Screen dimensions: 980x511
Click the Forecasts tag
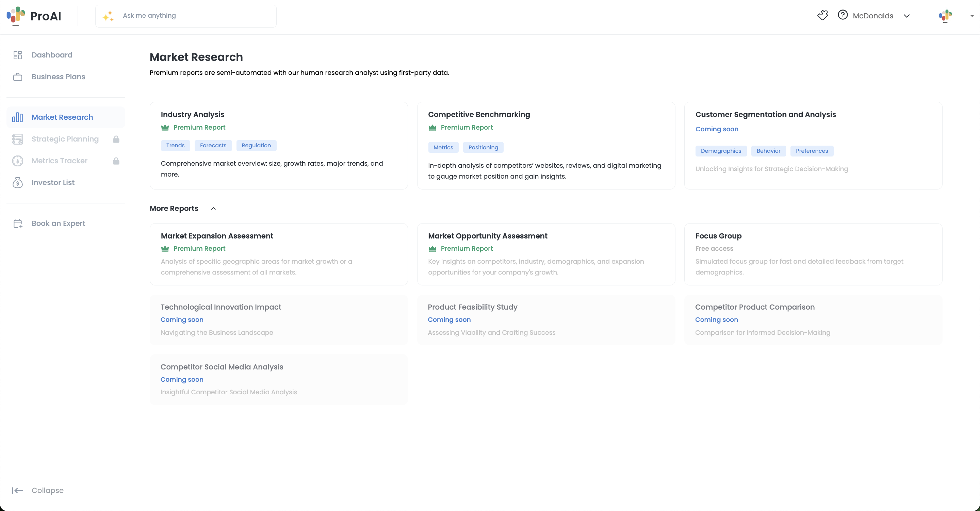[213, 146]
